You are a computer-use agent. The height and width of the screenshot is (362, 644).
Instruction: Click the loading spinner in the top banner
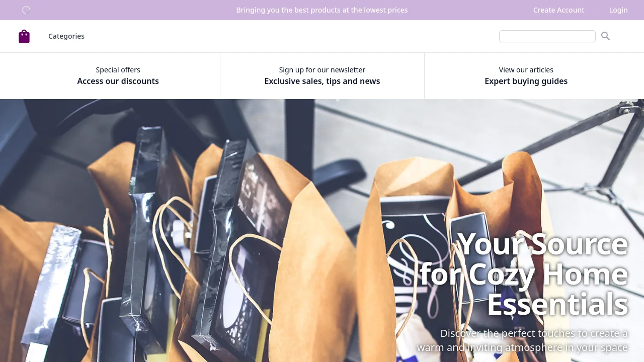(26, 10)
